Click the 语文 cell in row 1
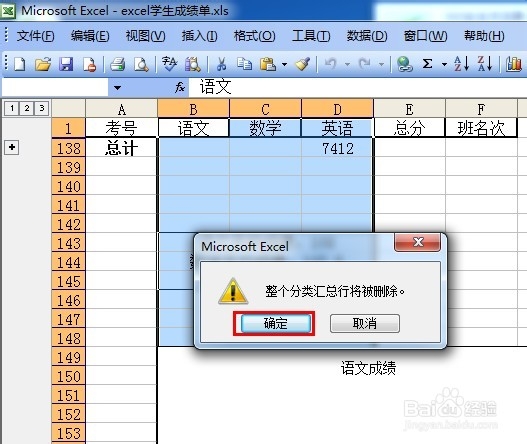Image resolution: width=527 pixels, height=444 pixels. point(193,128)
